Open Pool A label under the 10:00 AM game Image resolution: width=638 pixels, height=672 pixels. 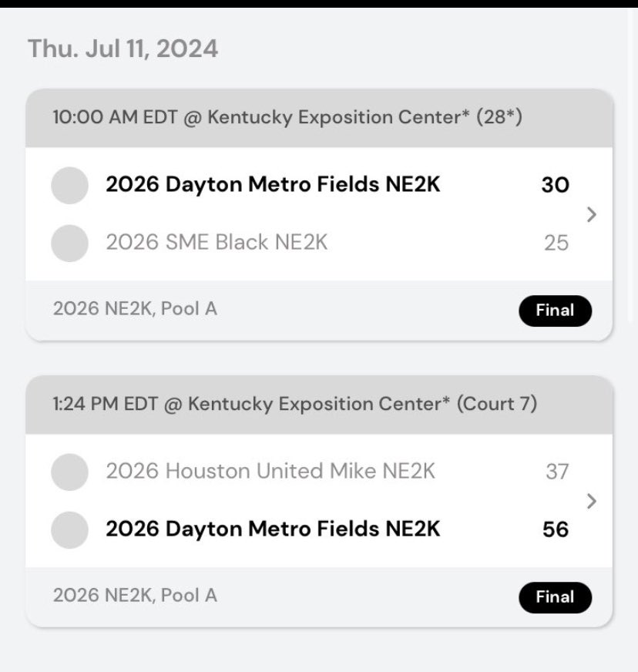coord(135,309)
